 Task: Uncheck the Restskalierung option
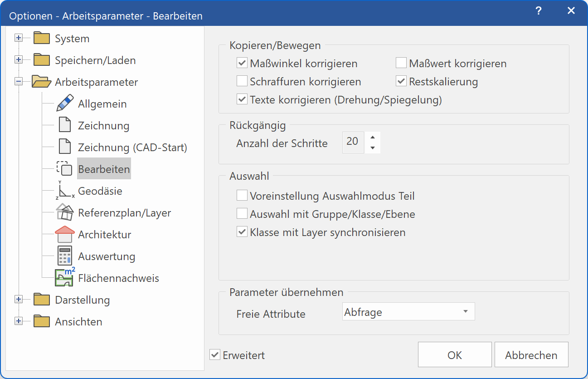(401, 82)
